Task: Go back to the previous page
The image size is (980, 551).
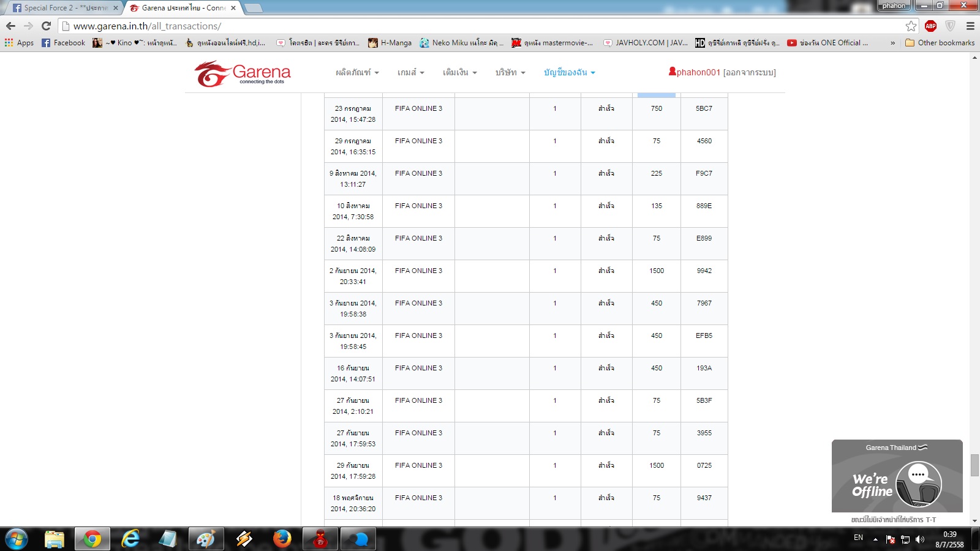Action: pyautogui.click(x=10, y=26)
